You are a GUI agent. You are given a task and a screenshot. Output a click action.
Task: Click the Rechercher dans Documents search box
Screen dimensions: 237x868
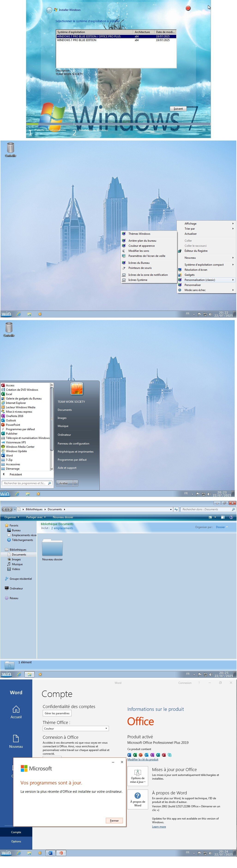point(208,510)
